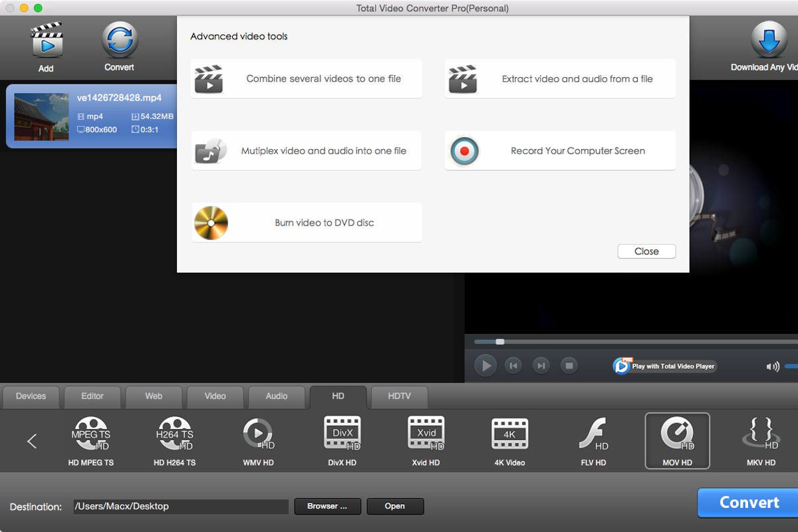The image size is (798, 532).
Task: Click the music folder Mutiplex icon
Action: click(210, 151)
